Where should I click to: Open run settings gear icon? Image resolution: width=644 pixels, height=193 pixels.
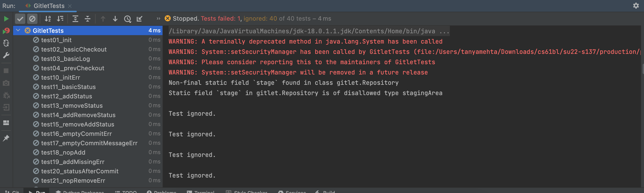(x=636, y=6)
